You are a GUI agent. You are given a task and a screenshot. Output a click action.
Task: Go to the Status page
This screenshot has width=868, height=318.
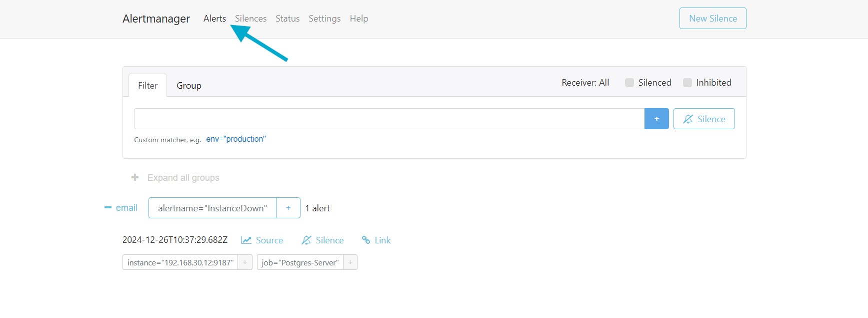coord(287,19)
